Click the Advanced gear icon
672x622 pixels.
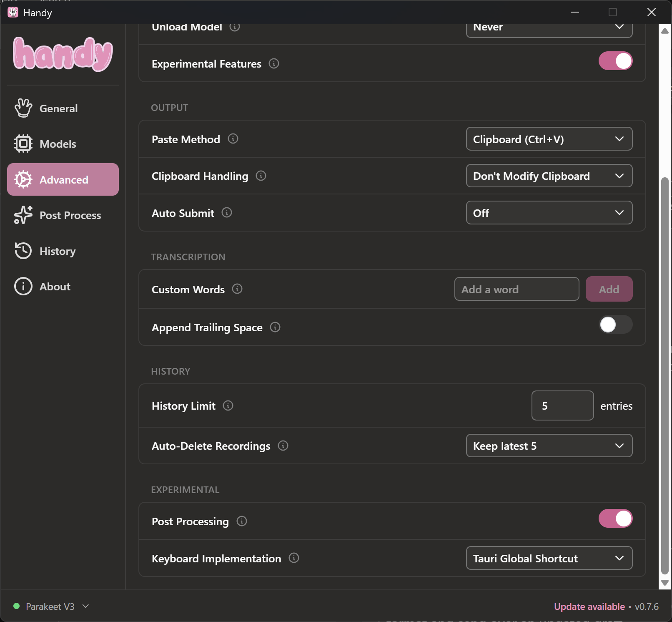coord(23,179)
